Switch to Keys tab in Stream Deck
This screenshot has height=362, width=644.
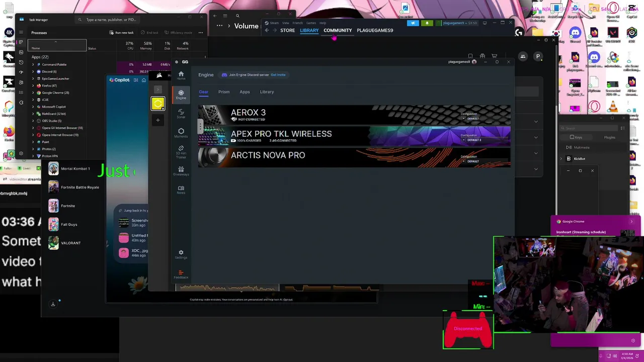(576, 137)
